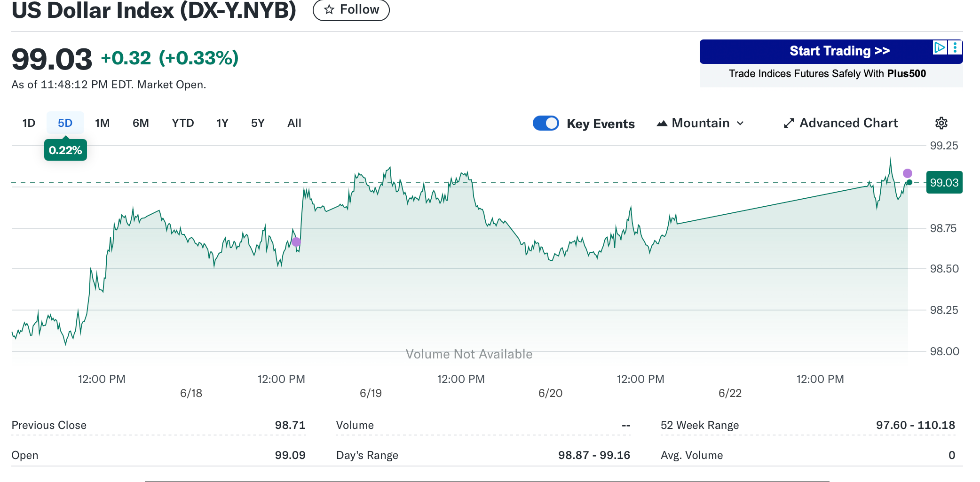Click the 6/20 date label on axis
This screenshot has height=482, width=980.
coord(550,393)
